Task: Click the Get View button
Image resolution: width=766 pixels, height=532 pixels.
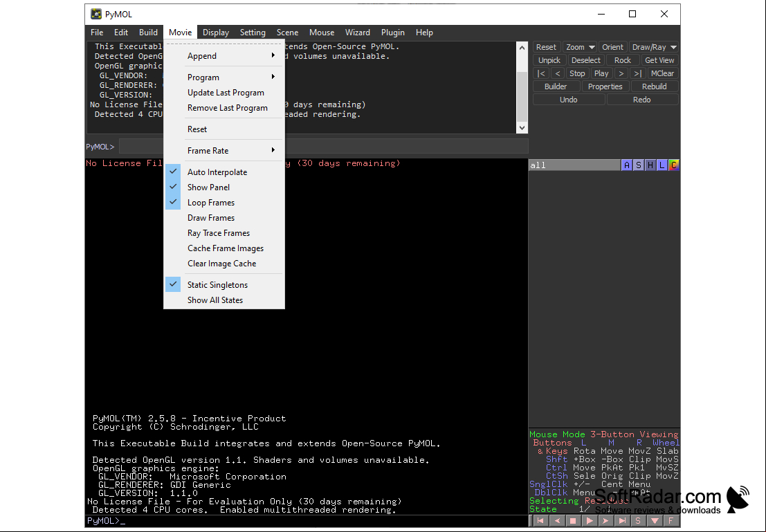Action: coord(659,60)
